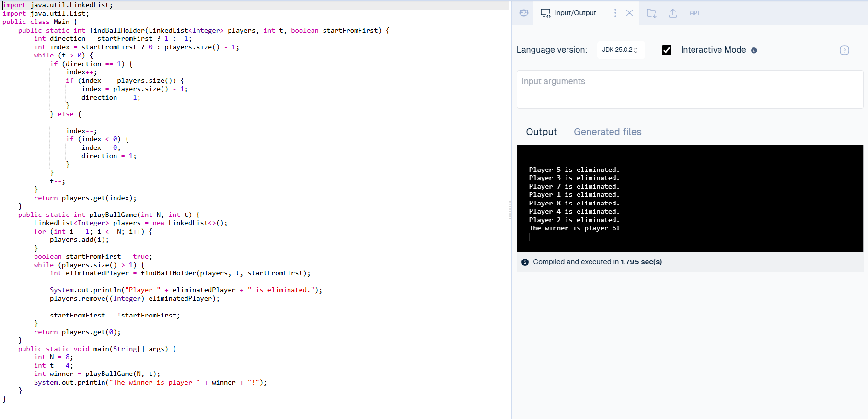Click the 'public static void main' line
Viewport: 868px width, 419px height.
click(97, 349)
